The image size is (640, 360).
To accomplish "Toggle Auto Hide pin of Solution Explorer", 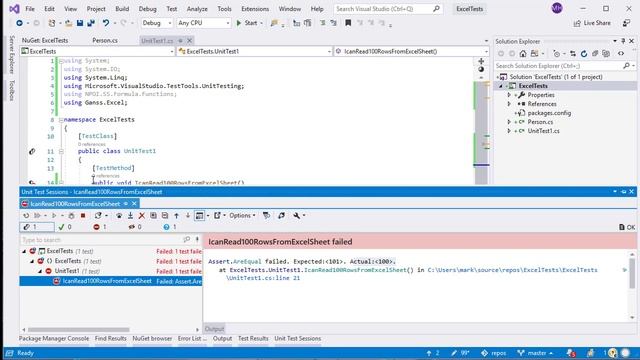I will click(x=623, y=41).
